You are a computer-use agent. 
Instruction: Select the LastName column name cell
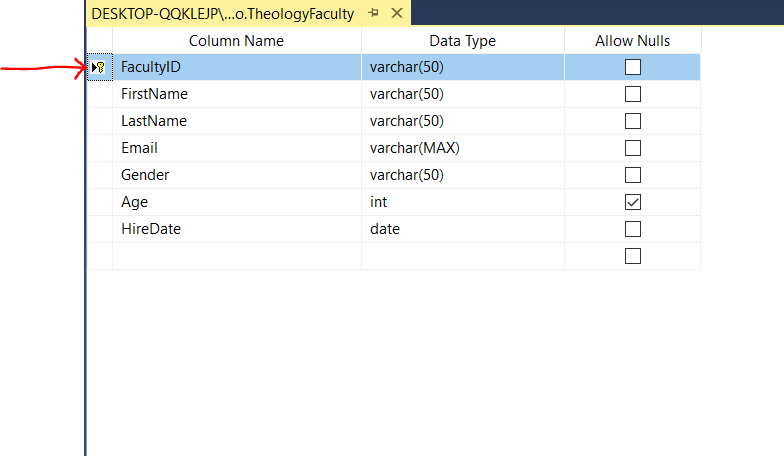point(236,121)
